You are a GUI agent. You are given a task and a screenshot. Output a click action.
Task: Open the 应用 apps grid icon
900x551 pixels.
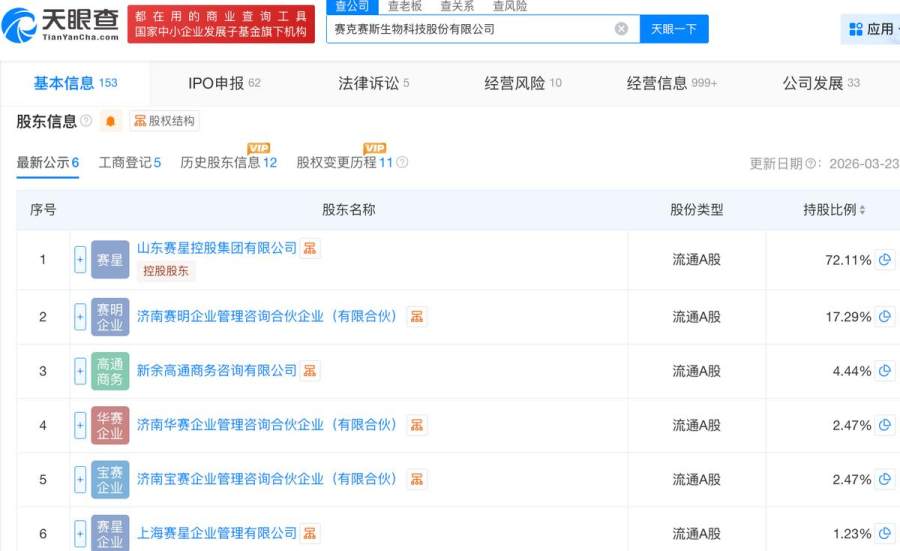tap(856, 29)
